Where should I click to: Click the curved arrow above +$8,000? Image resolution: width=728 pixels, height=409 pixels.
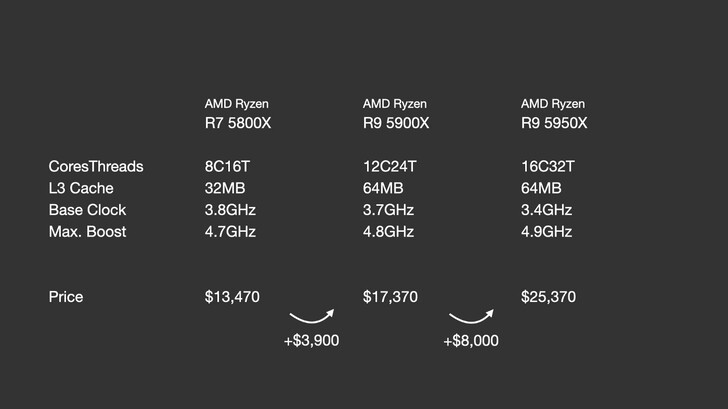(472, 314)
